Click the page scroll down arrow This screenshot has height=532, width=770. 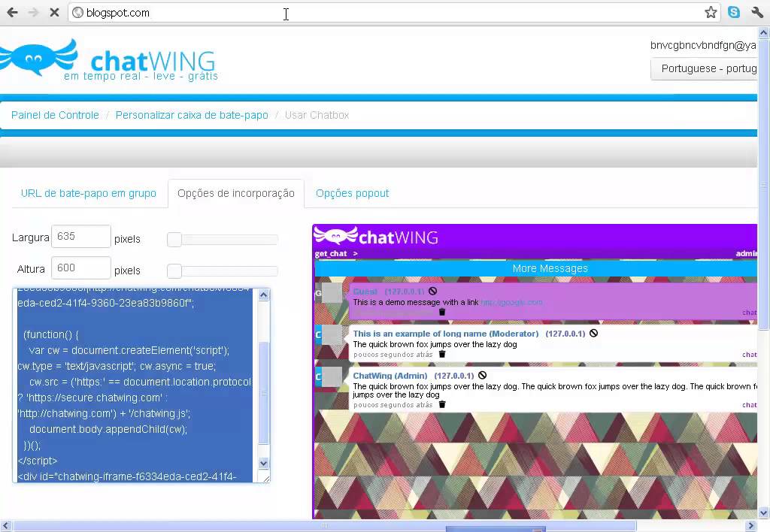click(764, 513)
